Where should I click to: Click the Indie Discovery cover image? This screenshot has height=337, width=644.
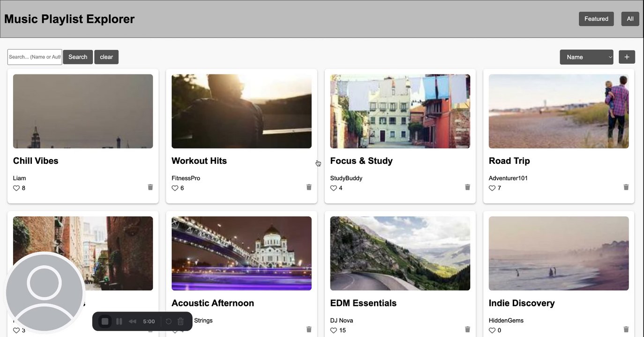pyautogui.click(x=559, y=253)
